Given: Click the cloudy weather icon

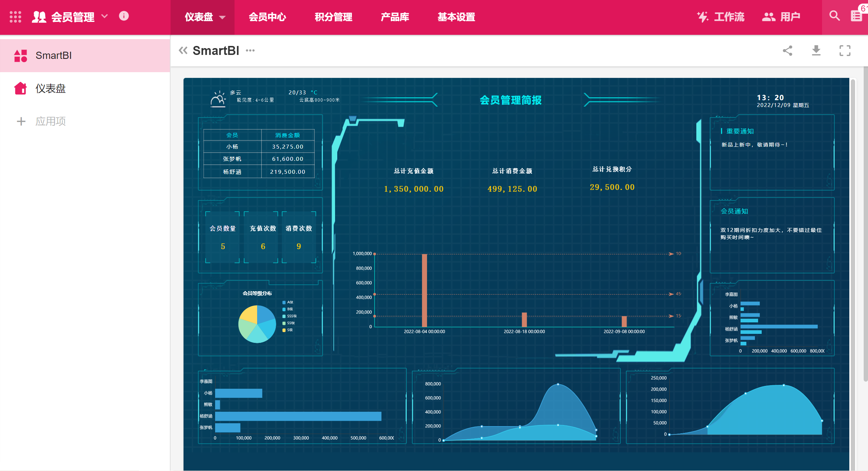Looking at the screenshot, I should coord(218,99).
